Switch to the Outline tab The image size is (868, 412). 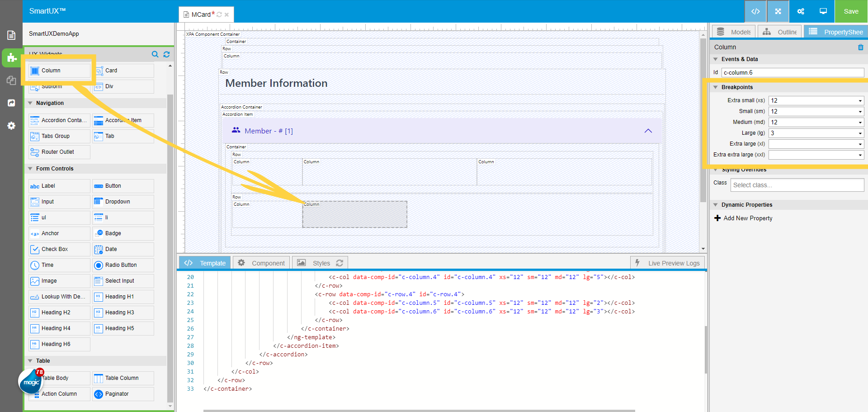click(x=780, y=32)
